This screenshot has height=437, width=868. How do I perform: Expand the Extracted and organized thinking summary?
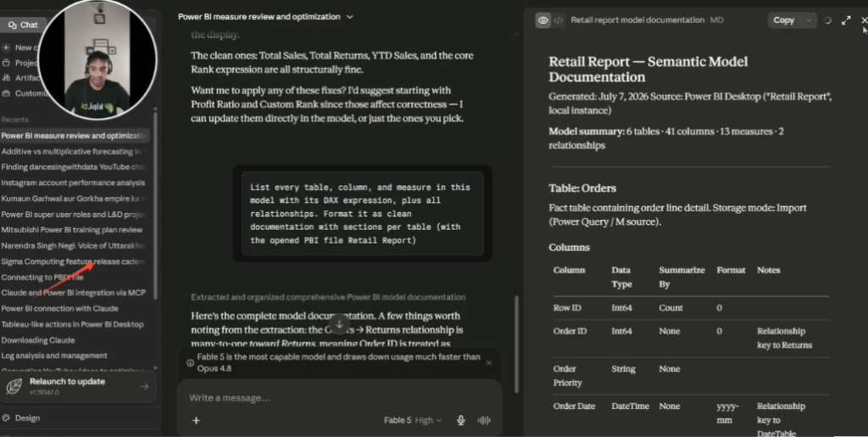(328, 298)
